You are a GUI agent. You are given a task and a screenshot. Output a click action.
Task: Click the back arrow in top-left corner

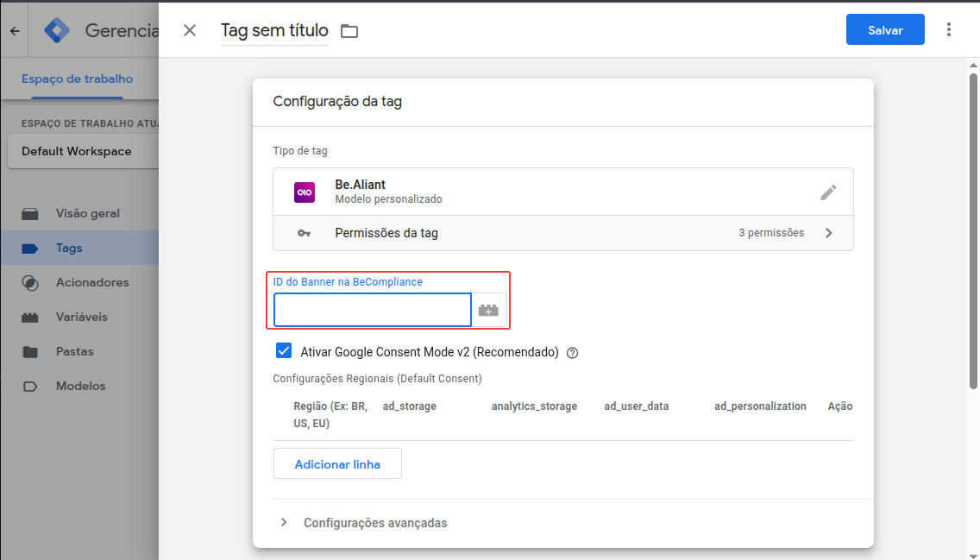pyautogui.click(x=15, y=30)
